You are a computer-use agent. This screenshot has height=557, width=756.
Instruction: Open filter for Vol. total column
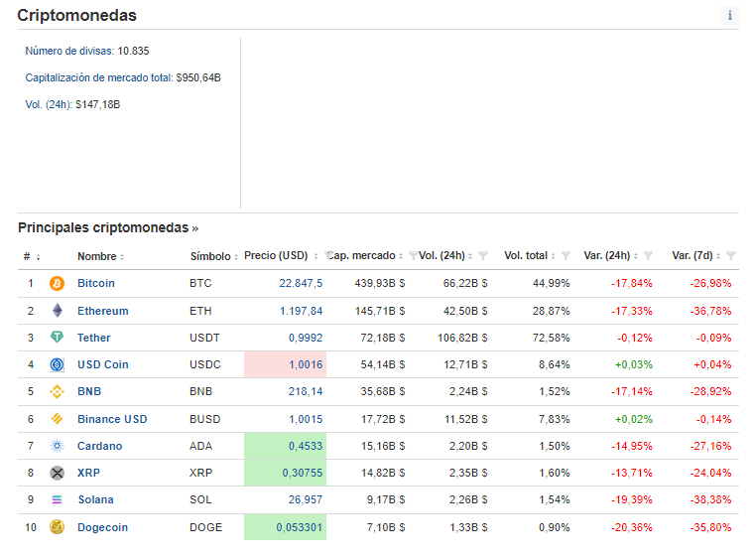566,256
